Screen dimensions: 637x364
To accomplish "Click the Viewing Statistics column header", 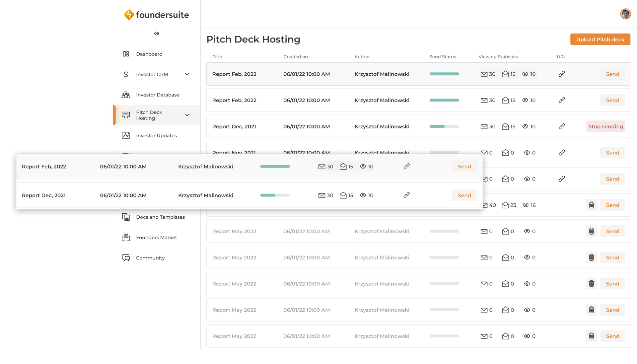I will 498,57.
